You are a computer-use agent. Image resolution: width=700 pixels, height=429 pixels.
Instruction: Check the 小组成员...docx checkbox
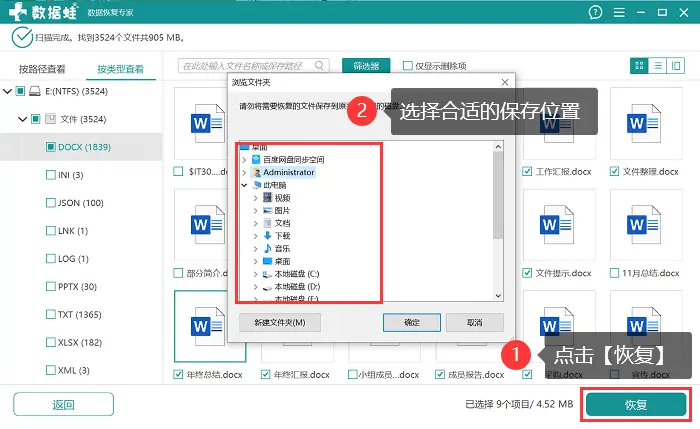tap(353, 374)
